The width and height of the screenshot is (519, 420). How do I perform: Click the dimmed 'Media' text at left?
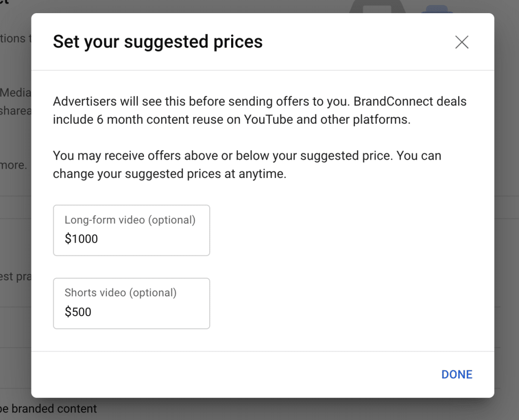click(15, 93)
